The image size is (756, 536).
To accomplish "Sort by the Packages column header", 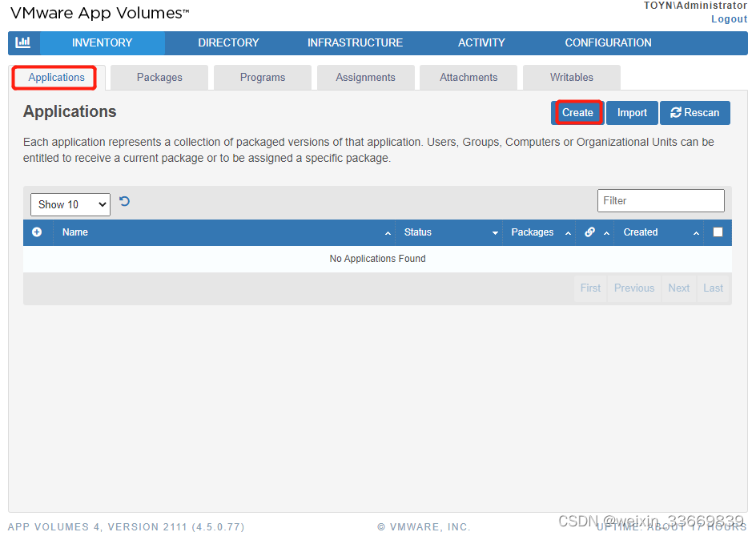I will 539,232.
